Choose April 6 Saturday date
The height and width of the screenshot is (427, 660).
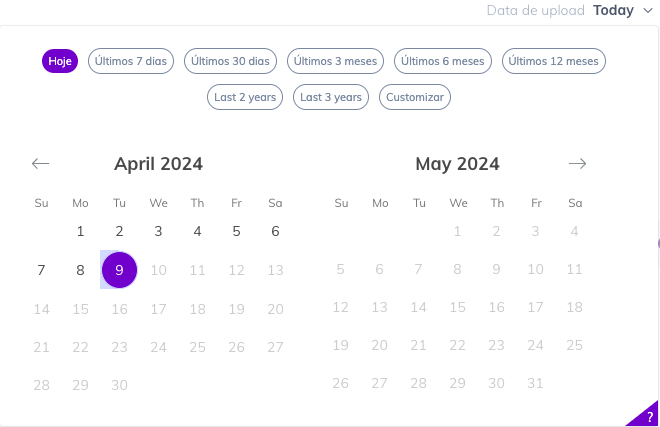(x=275, y=231)
